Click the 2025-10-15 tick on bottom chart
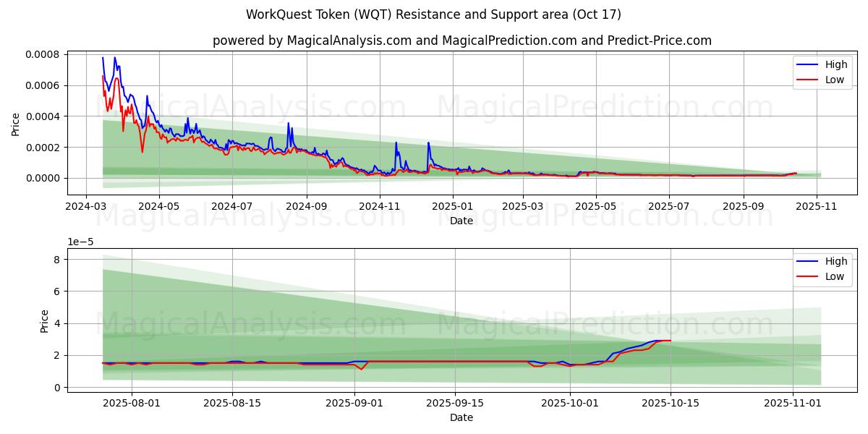868x434 pixels. (x=671, y=403)
